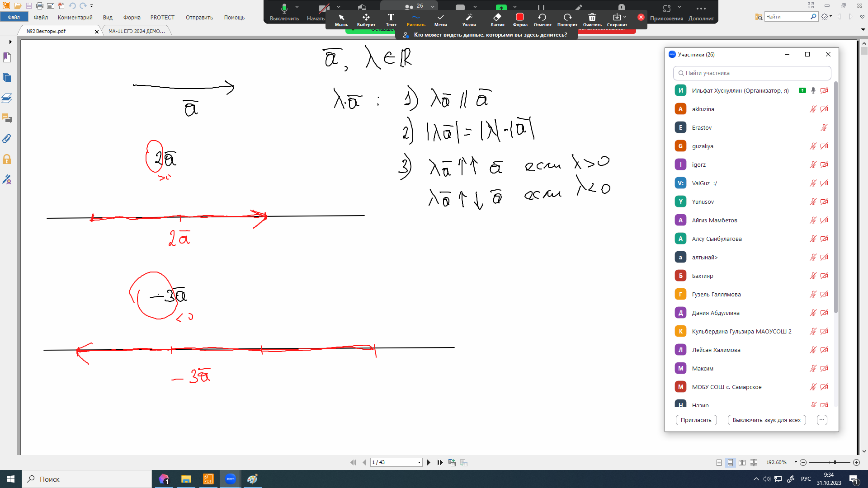Screen dimensions: 868x488
Task: Open the attachments paperclip sidebar panel
Action: (x=7, y=139)
